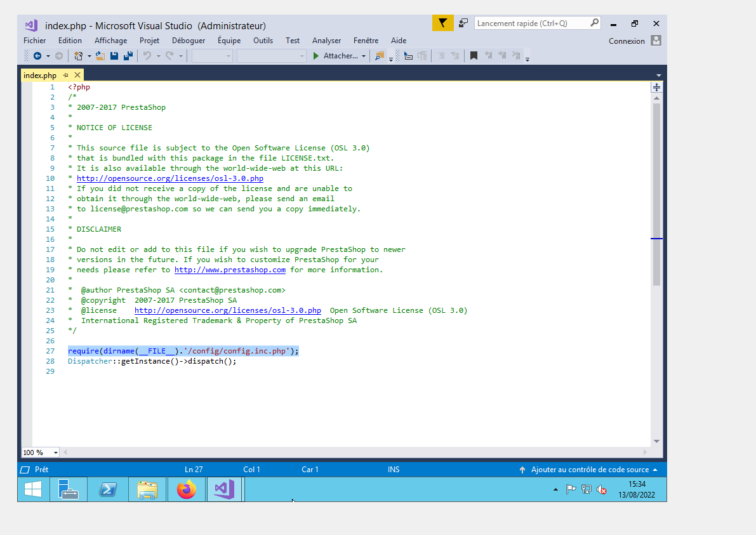Click the green Attacher play button
Image resolution: width=756 pixels, height=535 pixels.
click(x=316, y=56)
